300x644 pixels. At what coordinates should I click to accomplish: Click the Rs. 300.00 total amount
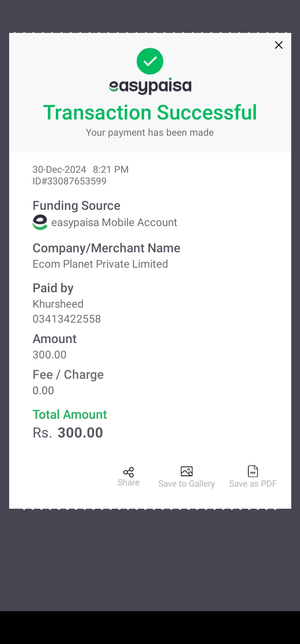(68, 433)
